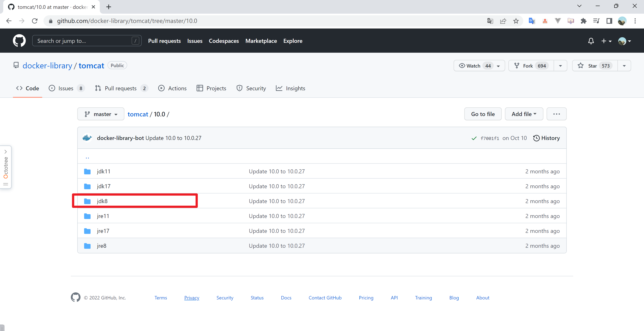Open the master branch dropdown
Image resolution: width=644 pixels, height=331 pixels.
click(x=100, y=114)
